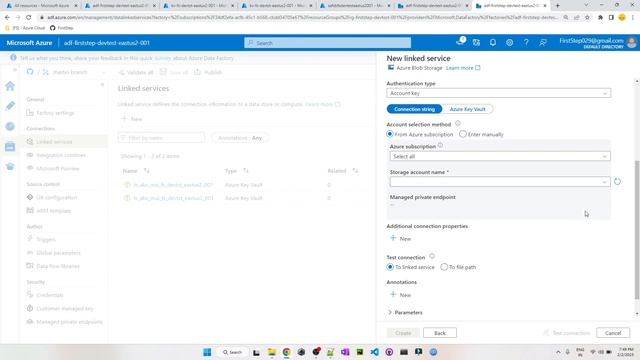Open the updates icon with badge in header

[460, 42]
